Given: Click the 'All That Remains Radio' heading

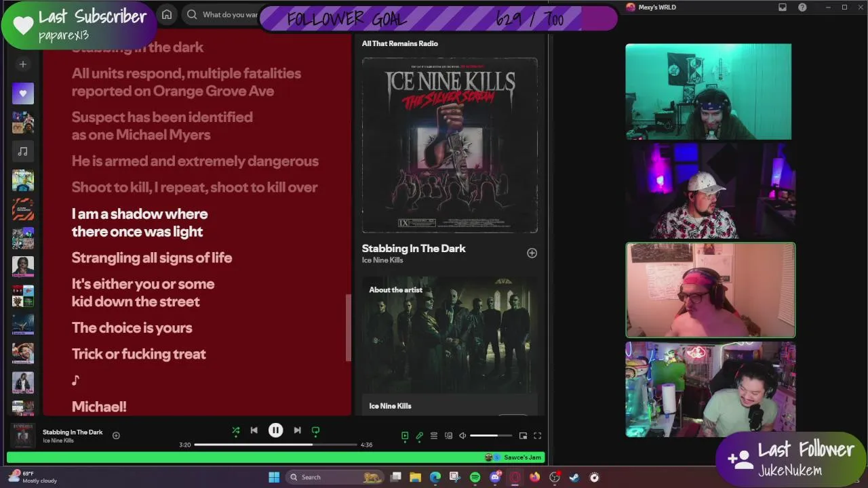Looking at the screenshot, I should 400,43.
